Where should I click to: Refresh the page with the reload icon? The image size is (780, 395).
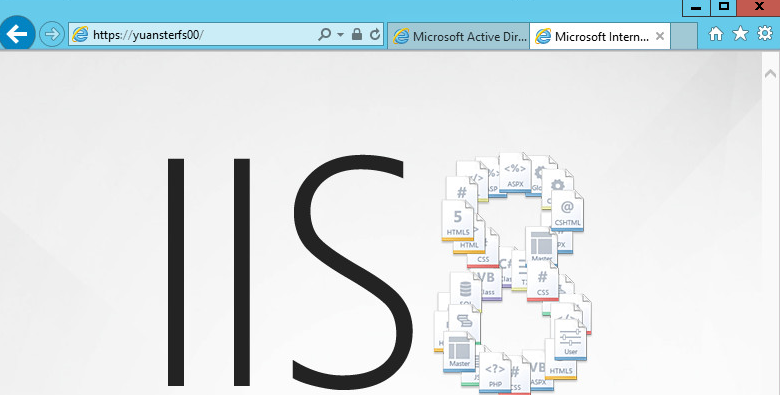point(375,34)
